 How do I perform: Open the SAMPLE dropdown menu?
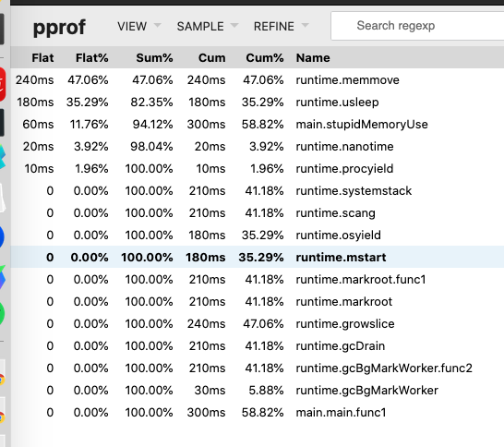[208, 26]
